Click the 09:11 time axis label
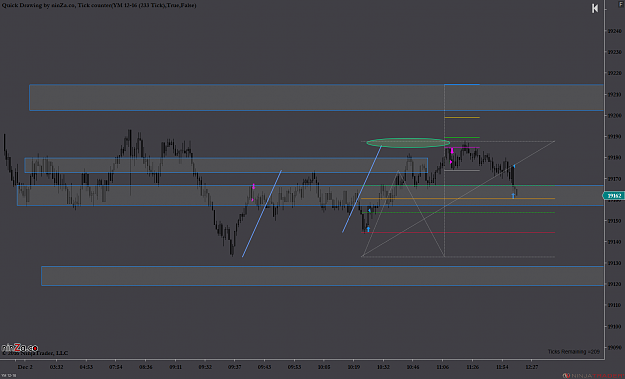625x379 pixels. click(x=175, y=367)
